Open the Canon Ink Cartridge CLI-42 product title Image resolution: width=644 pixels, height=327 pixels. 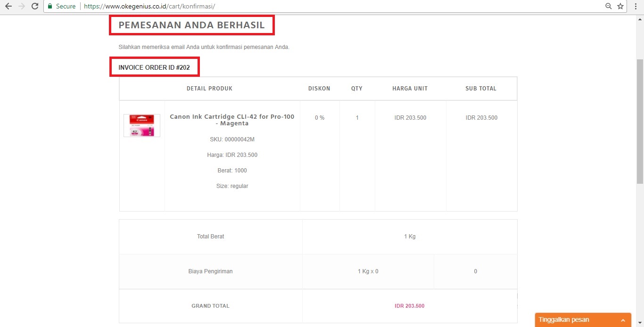(232, 120)
